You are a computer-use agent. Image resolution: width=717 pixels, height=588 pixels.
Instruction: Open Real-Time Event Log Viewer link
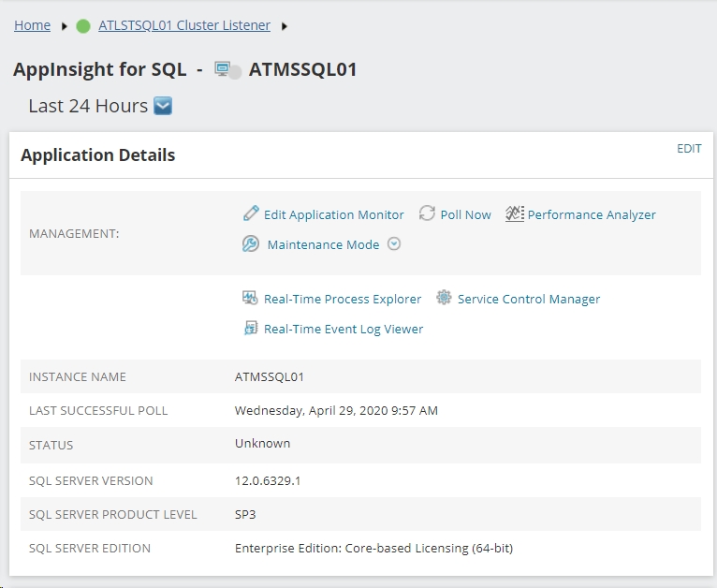344,329
